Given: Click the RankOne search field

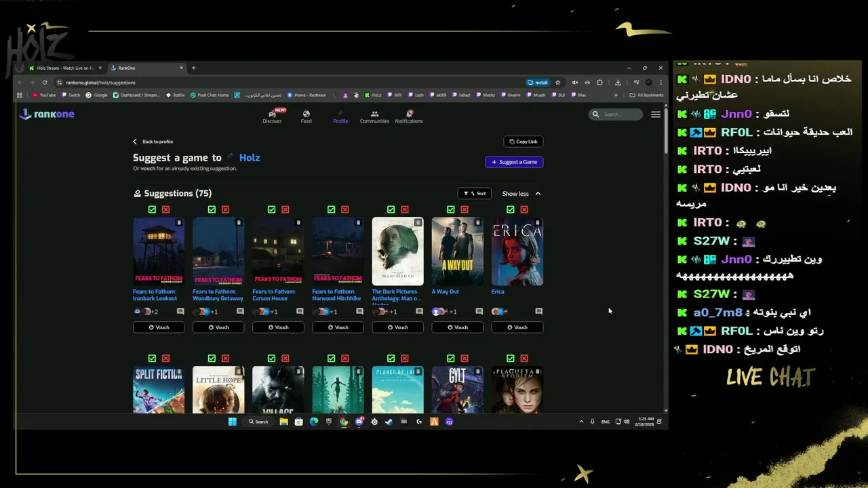Looking at the screenshot, I should click(x=615, y=114).
